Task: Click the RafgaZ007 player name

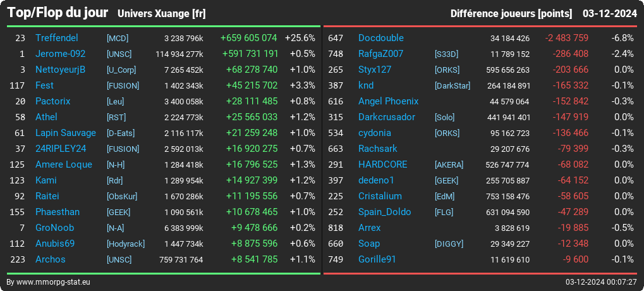Action: (380, 54)
